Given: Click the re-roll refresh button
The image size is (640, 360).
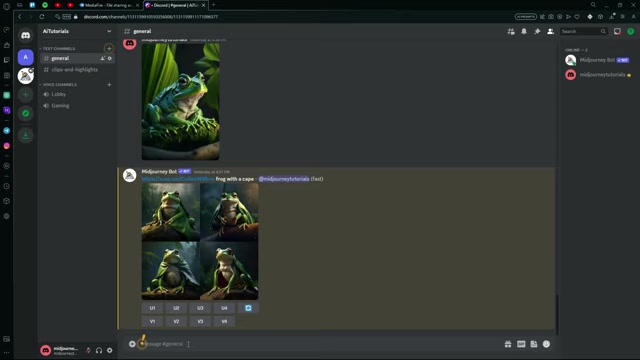Looking at the screenshot, I should pos(248,308).
